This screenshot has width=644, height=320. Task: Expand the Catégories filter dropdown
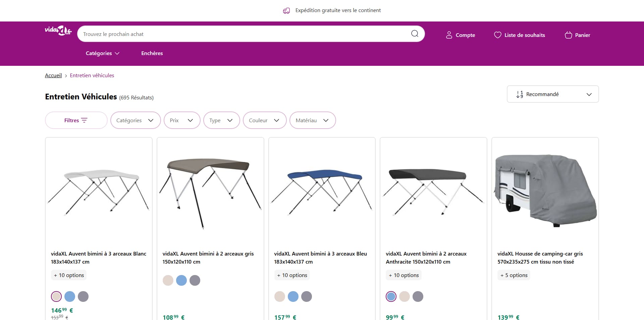click(136, 120)
